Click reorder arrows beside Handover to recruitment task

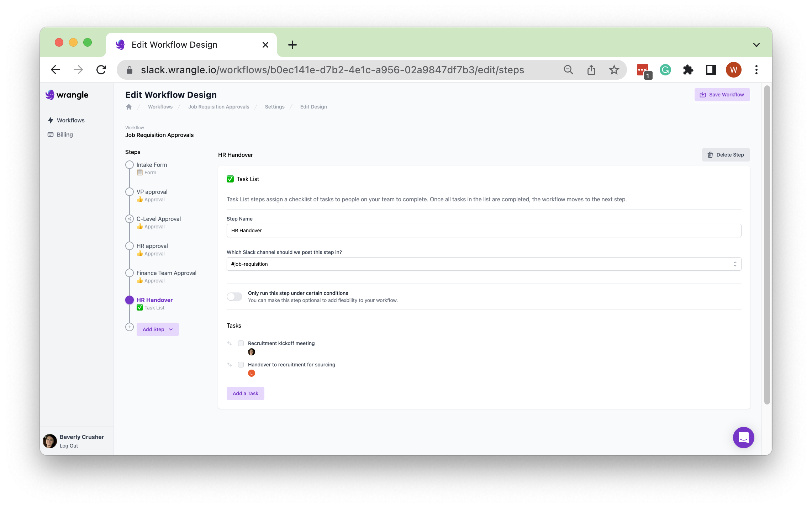coord(230,365)
